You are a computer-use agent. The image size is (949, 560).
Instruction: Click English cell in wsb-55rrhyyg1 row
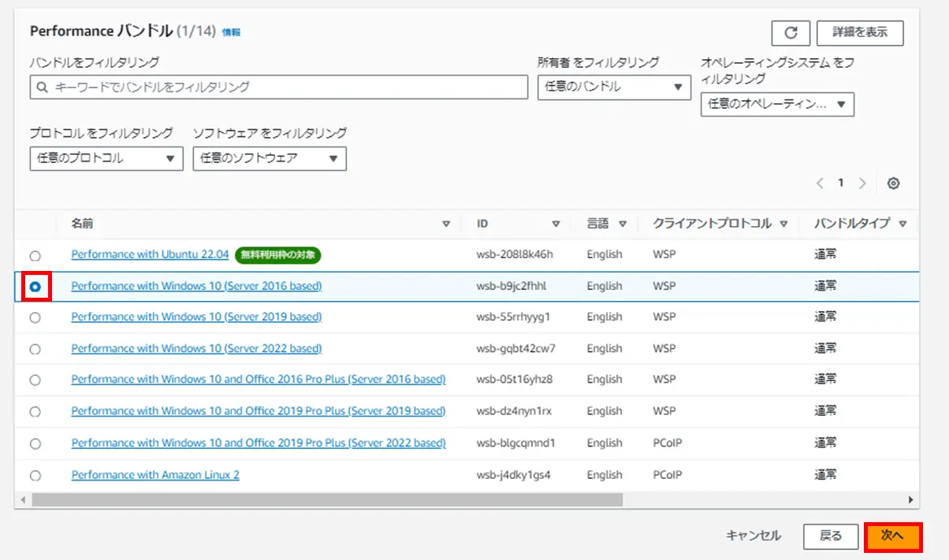pyautogui.click(x=605, y=317)
